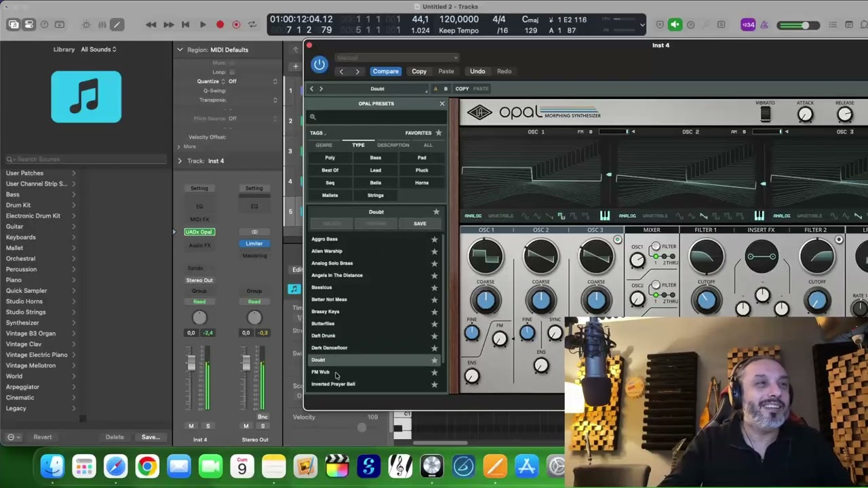Screen dimensions: 868x488
Task: Toggle the plugin power bypass button
Action: tap(319, 65)
